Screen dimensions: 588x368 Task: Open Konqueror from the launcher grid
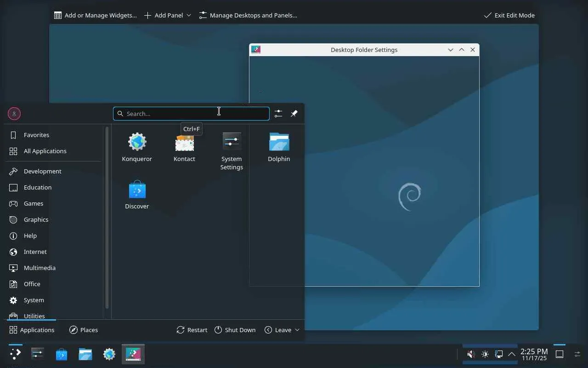point(137,147)
